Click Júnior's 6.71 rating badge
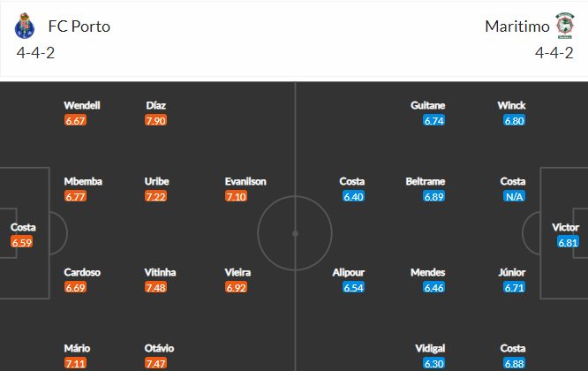This screenshot has width=588, height=371. coord(514,288)
